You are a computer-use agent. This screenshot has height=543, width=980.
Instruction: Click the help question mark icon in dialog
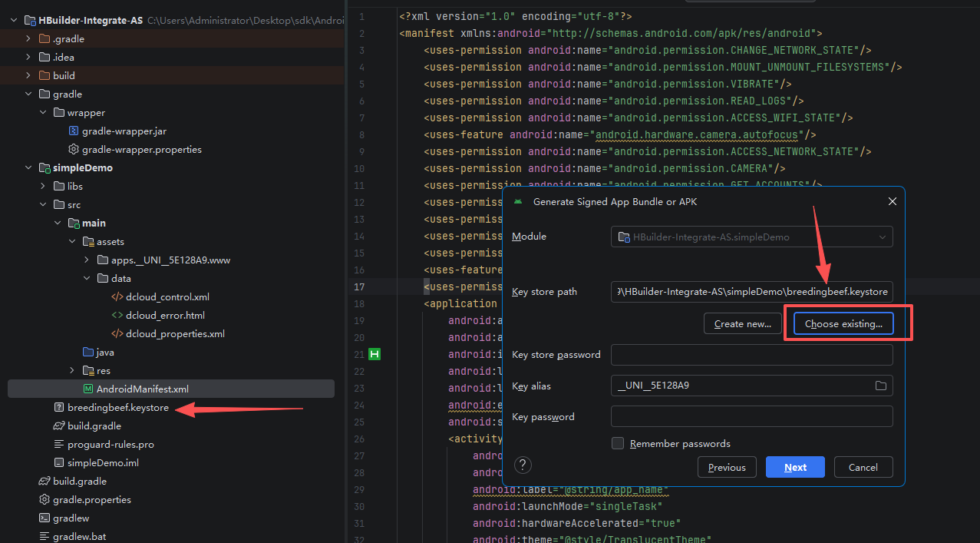pos(523,465)
